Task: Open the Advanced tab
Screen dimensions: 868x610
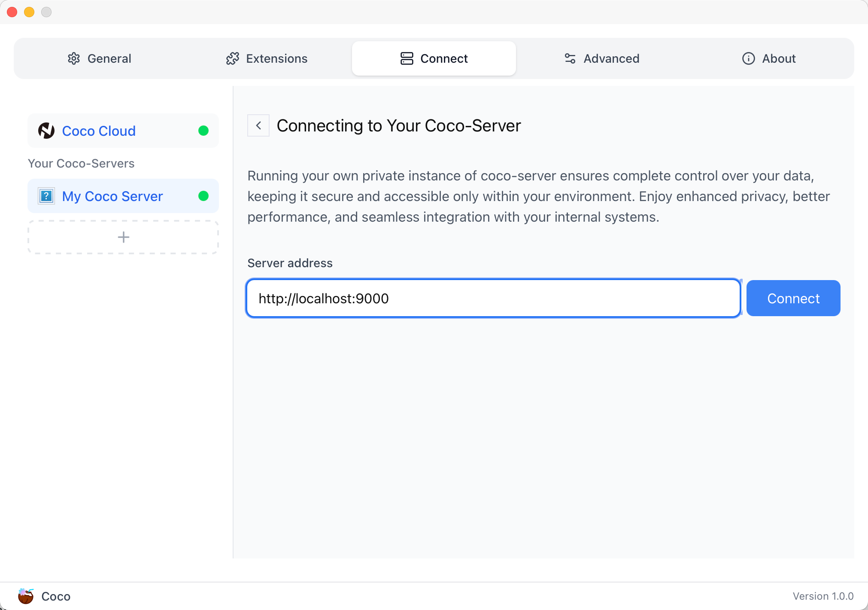Action: click(602, 58)
